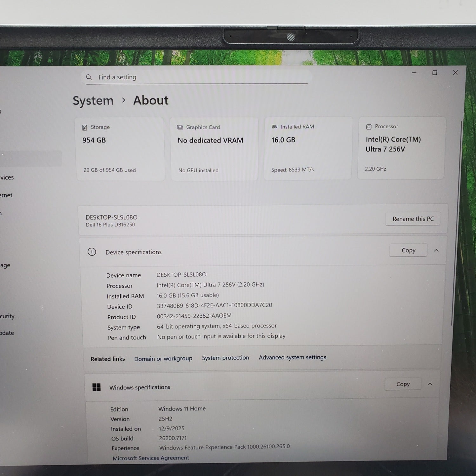
Task: Open System protection link
Action: [225, 358]
